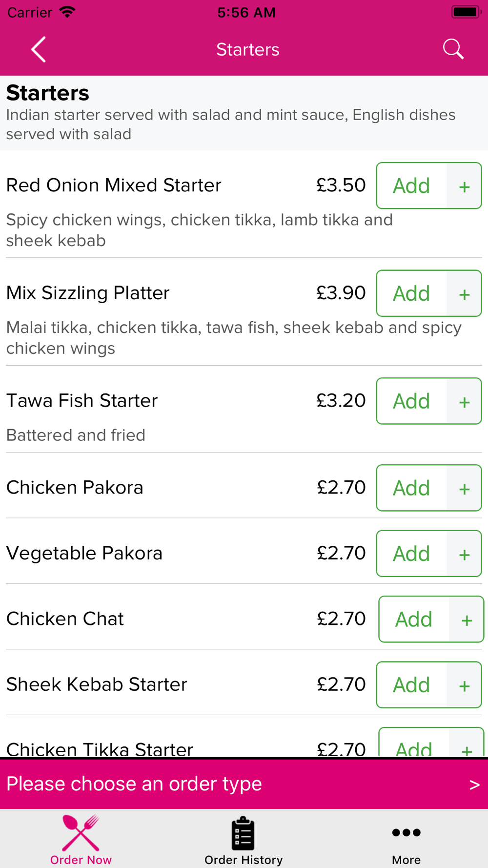Add Red Onion Mixed Starter to order

coord(411,186)
